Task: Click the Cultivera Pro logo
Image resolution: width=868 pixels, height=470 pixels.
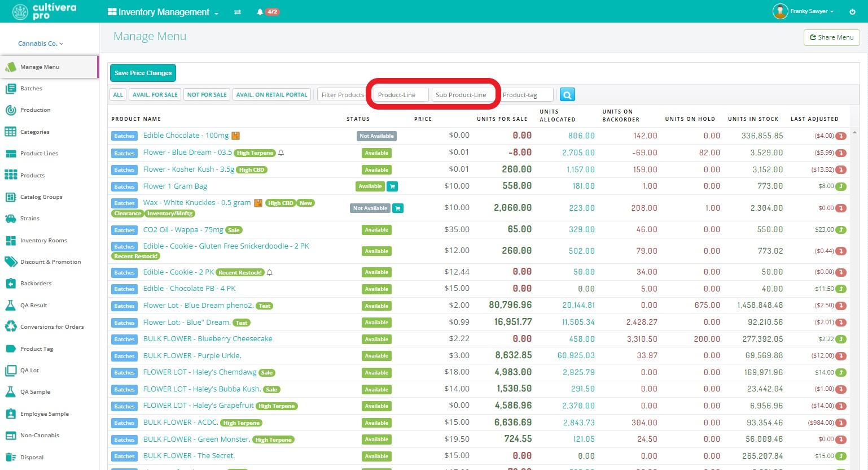Action: [44, 11]
